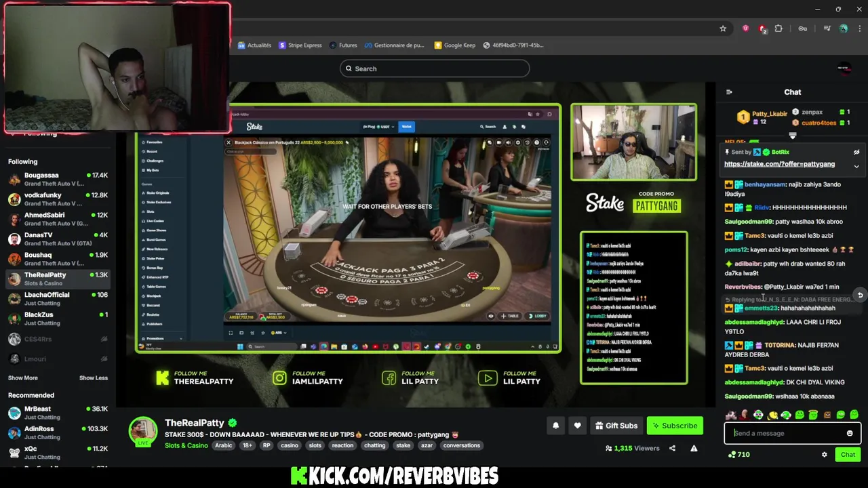Click last green quick emote in row

coord(854,415)
